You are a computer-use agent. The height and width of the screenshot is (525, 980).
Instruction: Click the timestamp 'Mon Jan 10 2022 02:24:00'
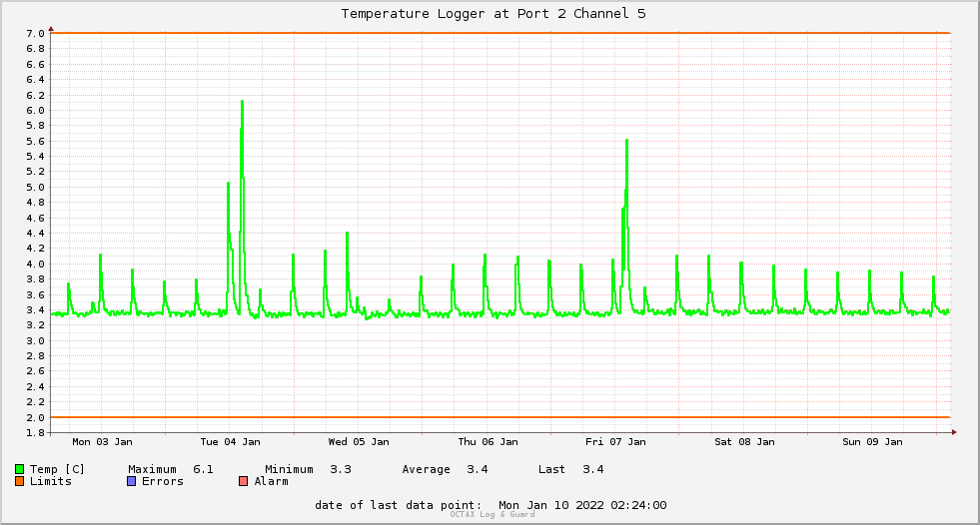point(582,505)
